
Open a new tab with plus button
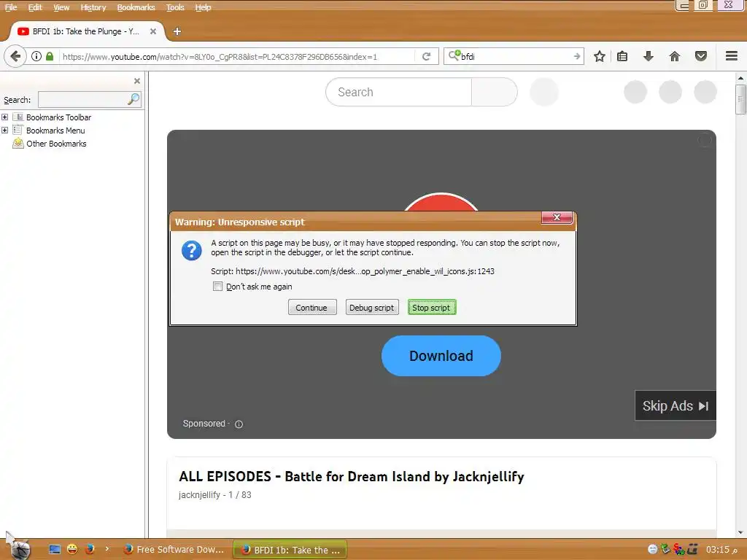click(x=177, y=31)
